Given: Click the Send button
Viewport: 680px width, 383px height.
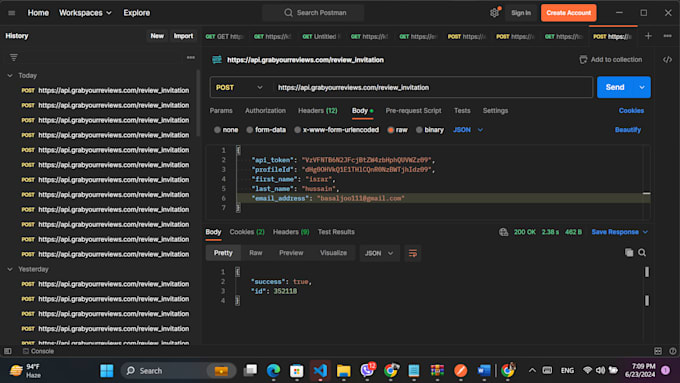Looking at the screenshot, I should click(x=615, y=88).
